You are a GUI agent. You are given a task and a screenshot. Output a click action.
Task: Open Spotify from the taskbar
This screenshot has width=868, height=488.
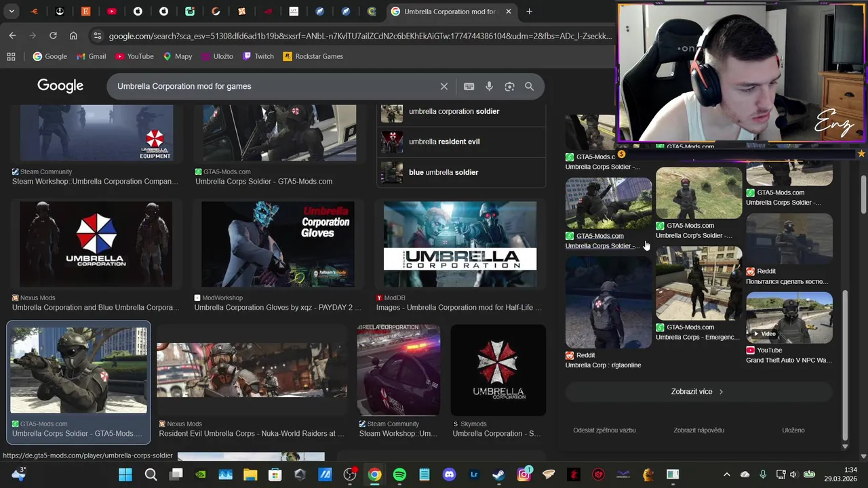pos(399,474)
